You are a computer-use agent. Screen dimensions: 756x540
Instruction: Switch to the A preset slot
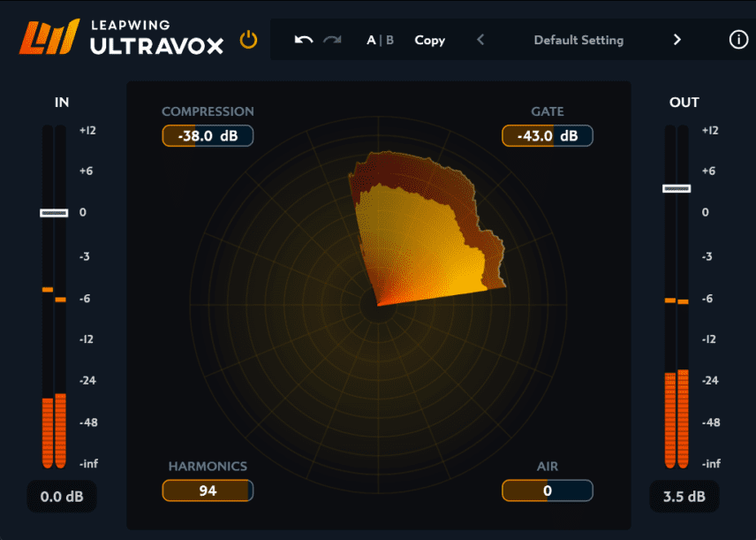click(x=371, y=40)
